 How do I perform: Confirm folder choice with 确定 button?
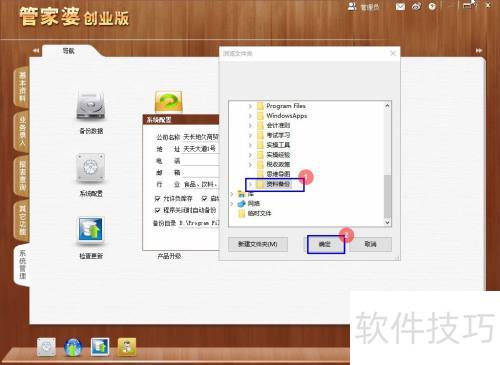(x=325, y=244)
